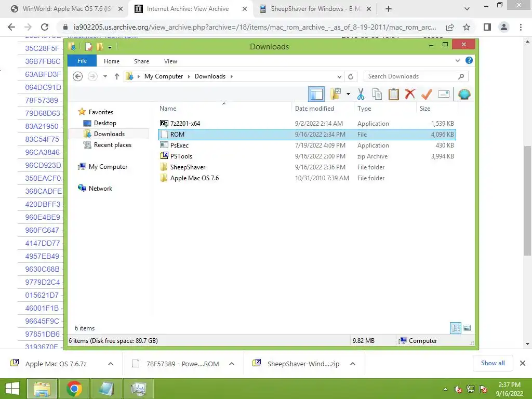Image resolution: width=532 pixels, height=399 pixels.
Task: Bookmark this page star icon
Action: [467, 27]
